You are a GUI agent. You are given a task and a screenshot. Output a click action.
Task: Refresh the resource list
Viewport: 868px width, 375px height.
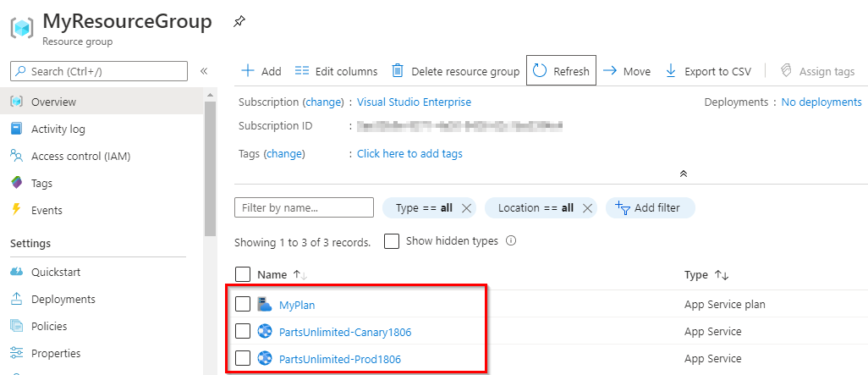pos(561,70)
